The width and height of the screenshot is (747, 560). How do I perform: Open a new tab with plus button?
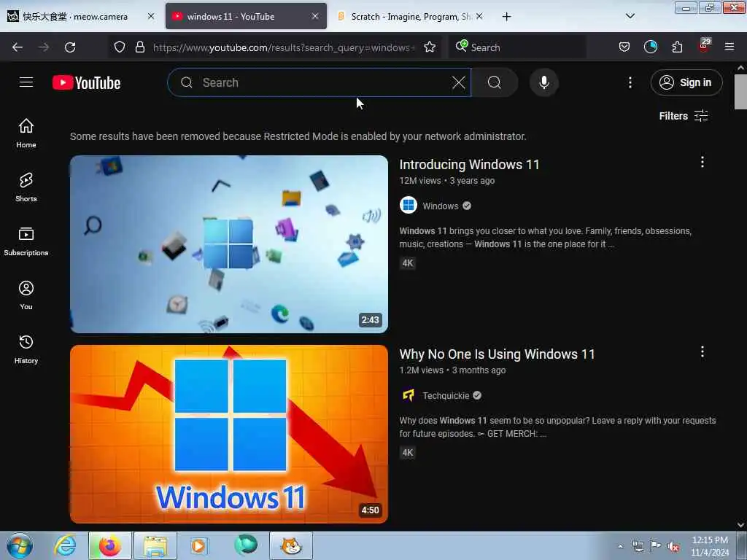coord(506,17)
